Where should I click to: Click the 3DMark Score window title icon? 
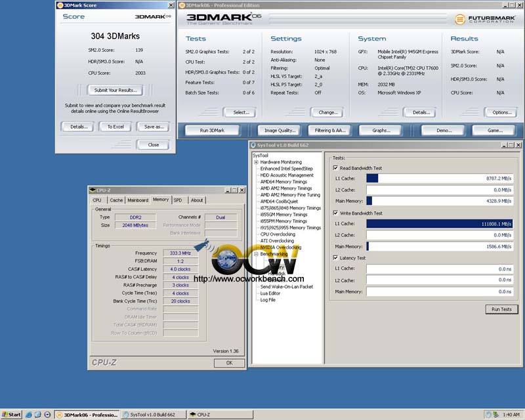point(60,5)
